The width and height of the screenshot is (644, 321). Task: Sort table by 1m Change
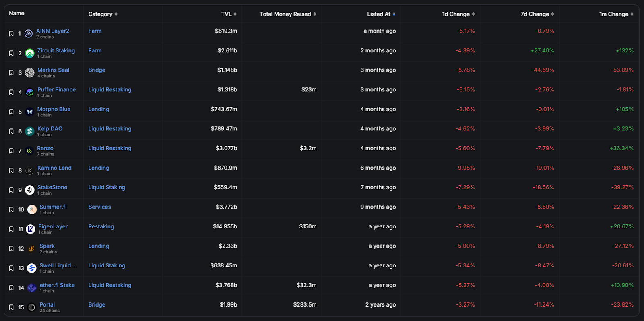point(616,14)
